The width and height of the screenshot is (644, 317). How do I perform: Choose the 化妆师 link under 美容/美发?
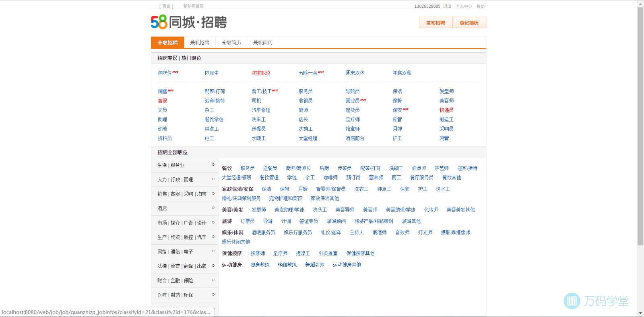point(431,210)
